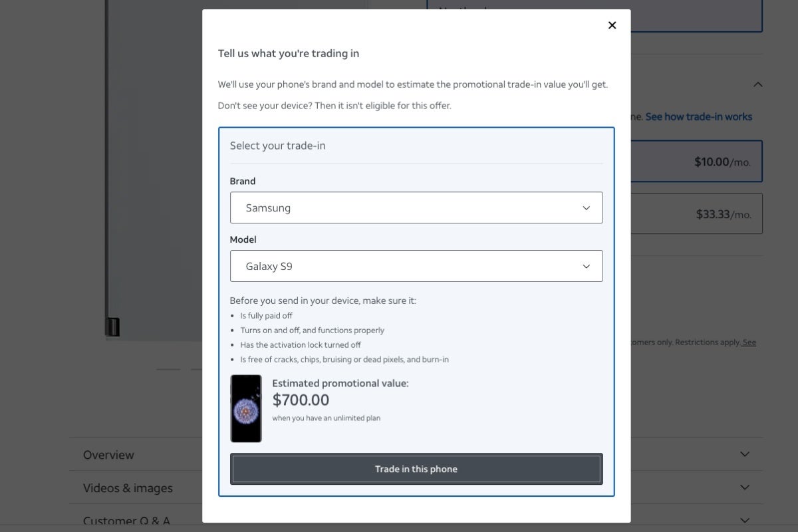Screen dimensions: 798x532
Task: Collapse the trade-in section using the up chevron
Action: pos(757,84)
